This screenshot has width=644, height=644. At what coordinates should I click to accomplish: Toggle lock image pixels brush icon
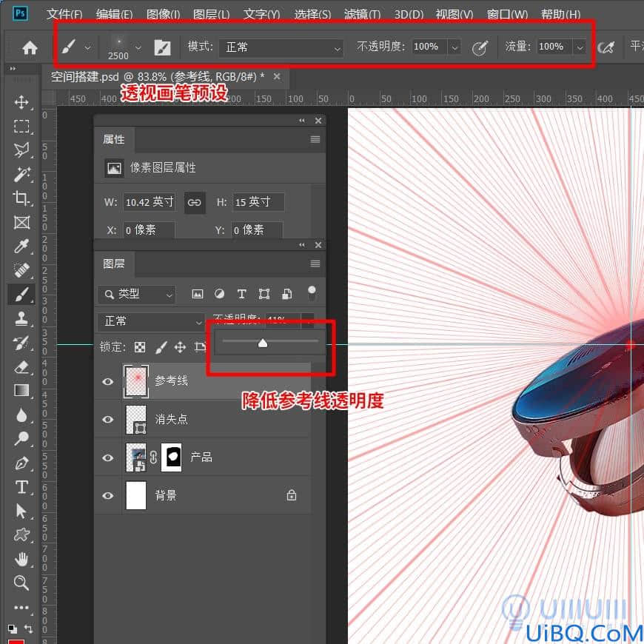pos(161,347)
